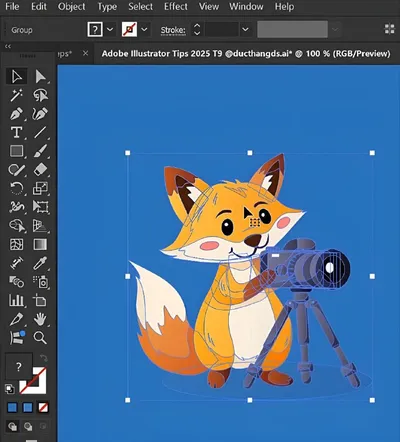
Task: Pick the Rectangle tool
Action: tap(16, 151)
